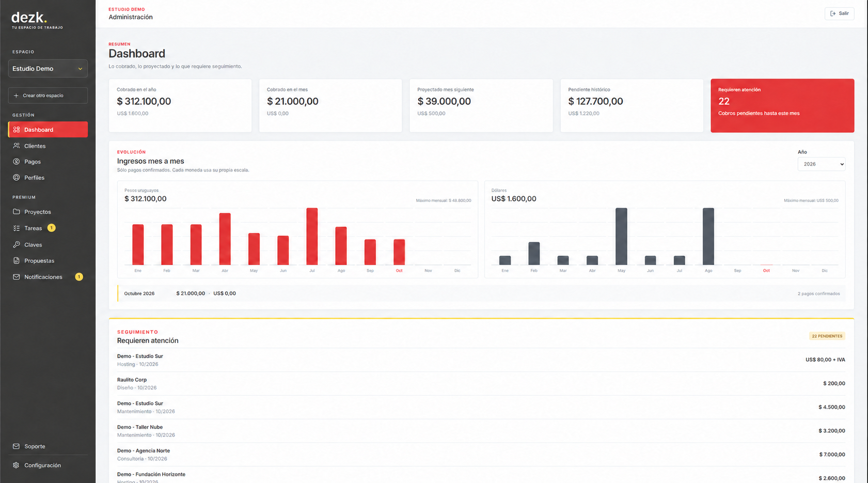Click the 2 pagos confirmados text

[818, 293]
